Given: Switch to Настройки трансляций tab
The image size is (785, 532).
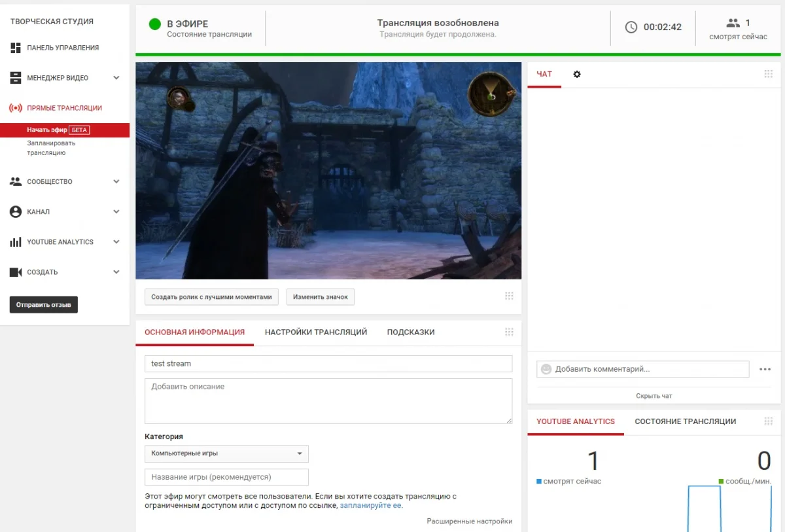Looking at the screenshot, I should 316,332.
